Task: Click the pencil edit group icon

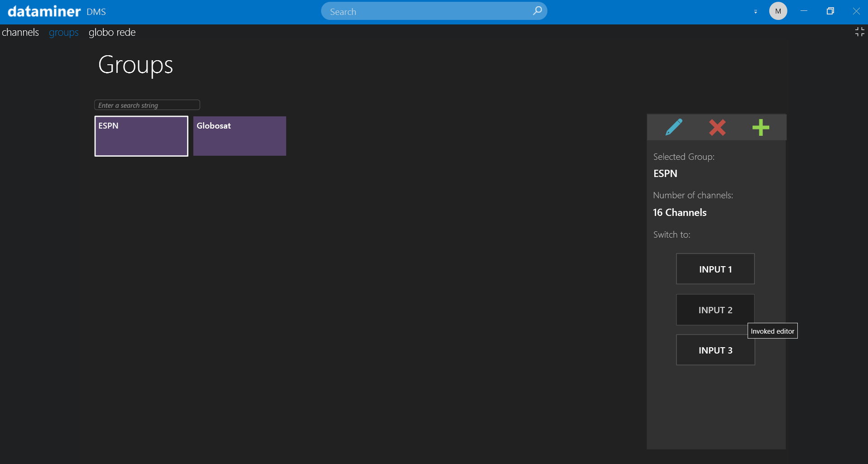Action: pos(674,127)
